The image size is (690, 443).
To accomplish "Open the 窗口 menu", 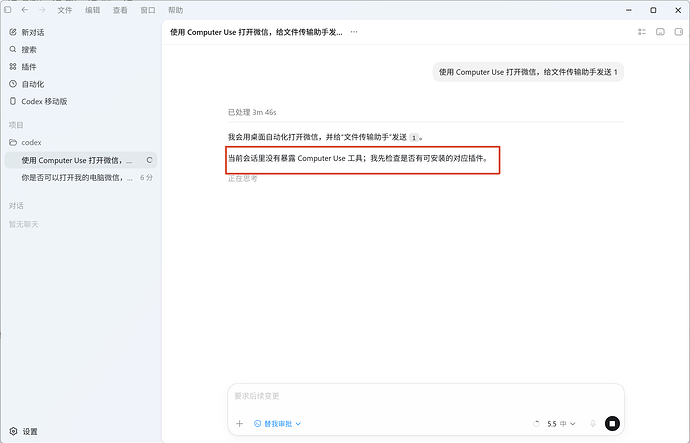I will coord(148,10).
